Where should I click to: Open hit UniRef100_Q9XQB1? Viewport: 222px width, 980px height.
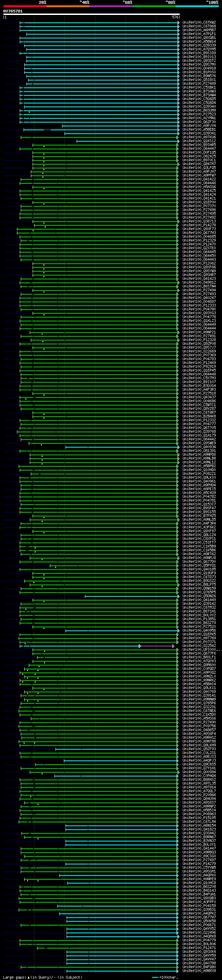coord(199,38)
